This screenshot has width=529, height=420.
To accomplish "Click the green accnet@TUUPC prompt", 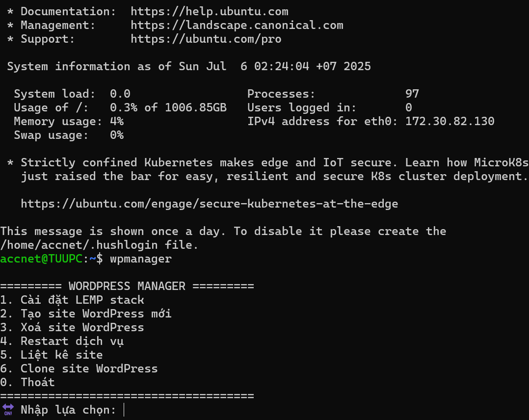I will coord(41,259).
